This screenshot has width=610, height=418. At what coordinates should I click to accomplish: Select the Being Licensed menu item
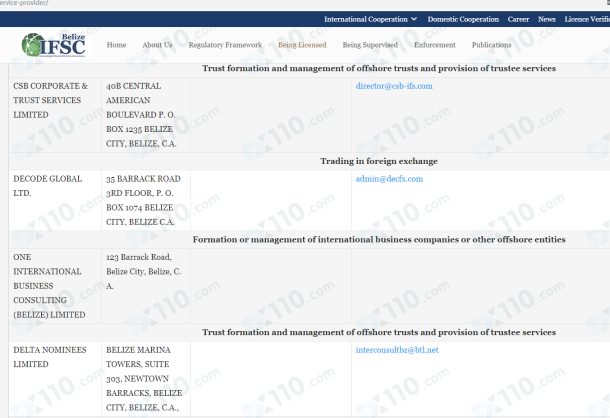[302, 45]
